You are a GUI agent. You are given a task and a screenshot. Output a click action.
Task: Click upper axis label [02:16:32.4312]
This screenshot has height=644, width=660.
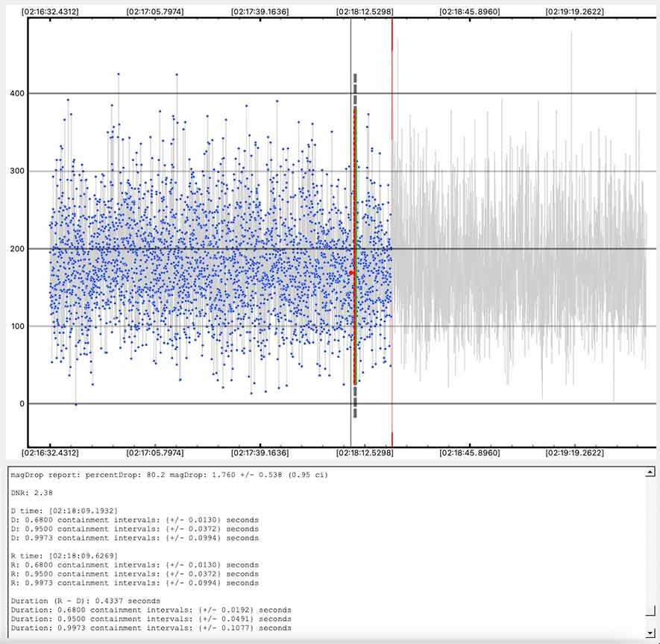pyautogui.click(x=50, y=12)
